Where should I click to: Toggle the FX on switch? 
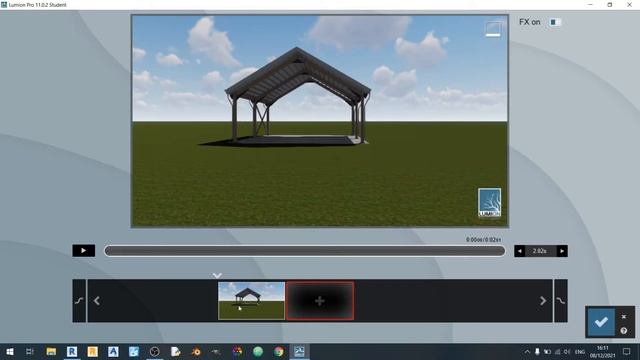[554, 22]
